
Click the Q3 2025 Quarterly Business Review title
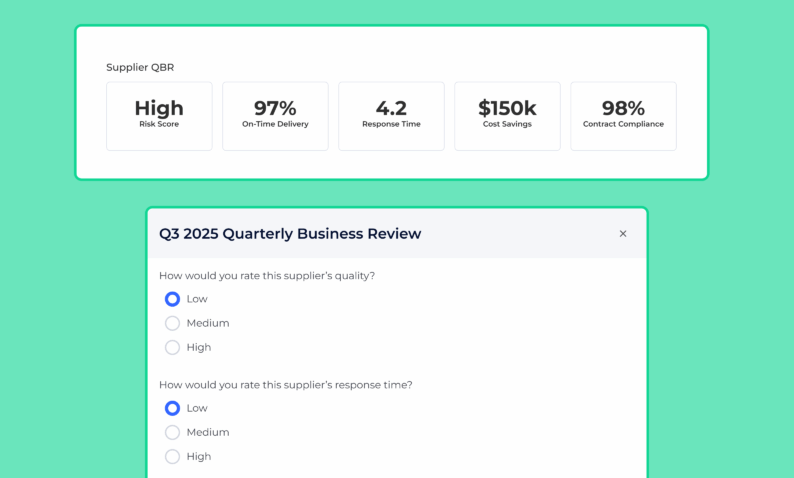point(290,234)
